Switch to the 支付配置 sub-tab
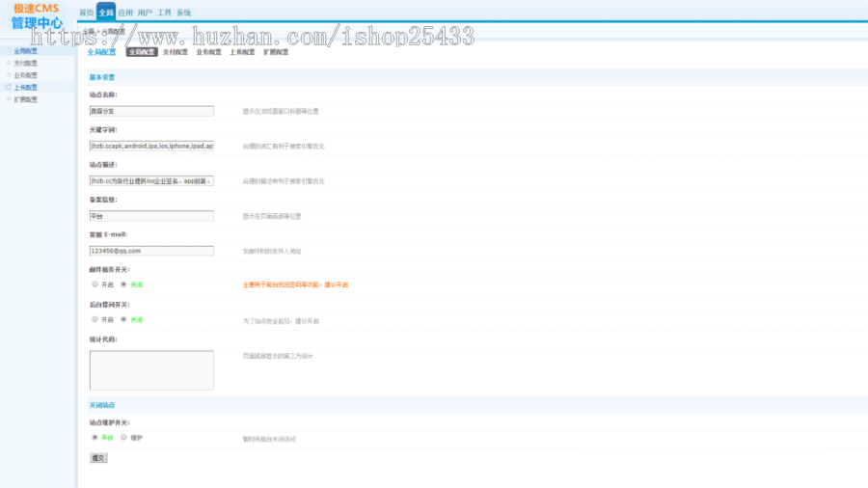This screenshot has height=488, width=868. (x=175, y=52)
